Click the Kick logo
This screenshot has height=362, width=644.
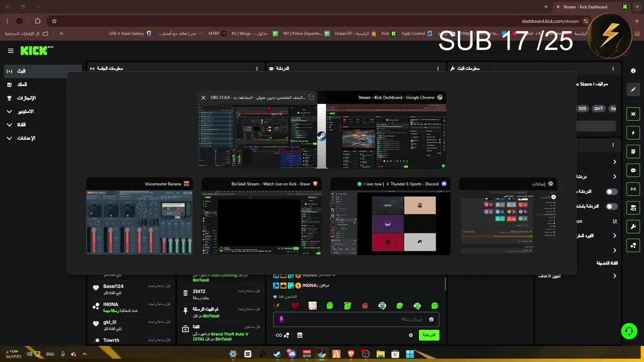[36, 50]
